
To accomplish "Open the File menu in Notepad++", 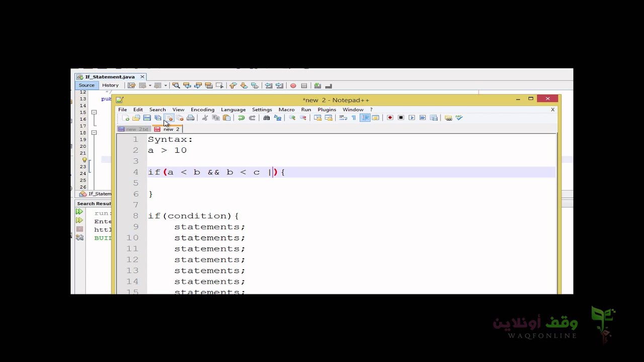I will 122,110.
